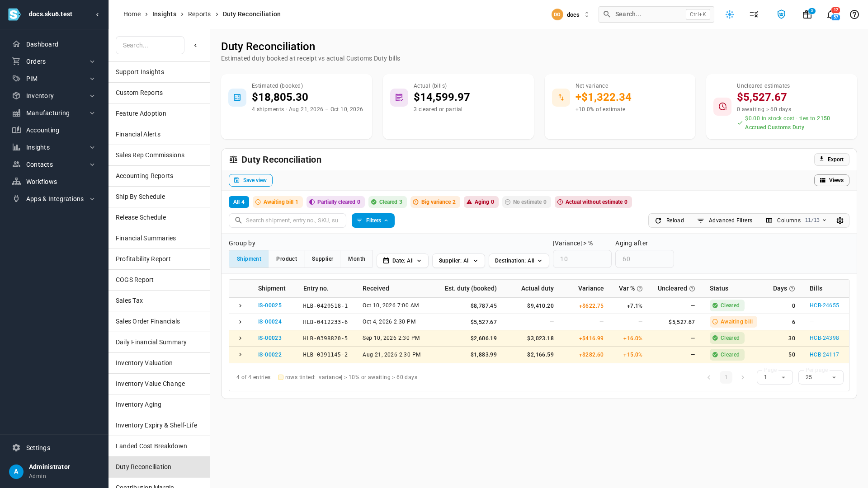Open the help question mark icon
The image size is (868, 488).
point(854,14)
